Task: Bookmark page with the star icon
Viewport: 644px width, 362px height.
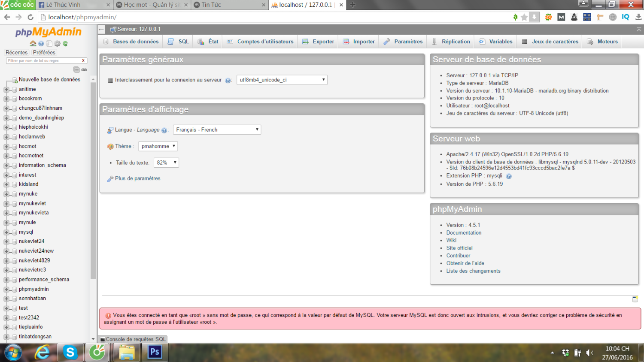Action: point(524,17)
